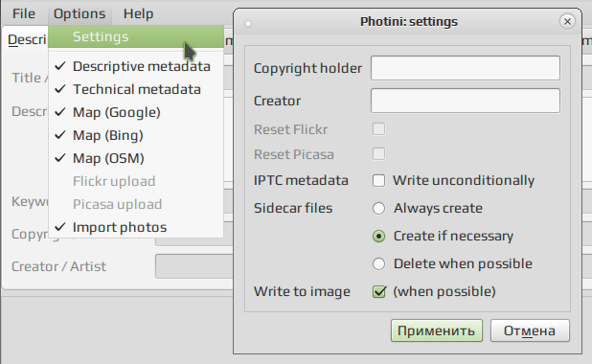Toggle Map (Google) menu entry
This screenshot has height=364, width=592.
(136, 112)
